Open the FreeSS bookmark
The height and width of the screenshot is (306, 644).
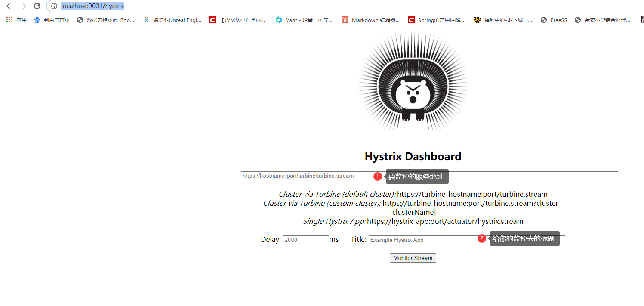tap(554, 20)
